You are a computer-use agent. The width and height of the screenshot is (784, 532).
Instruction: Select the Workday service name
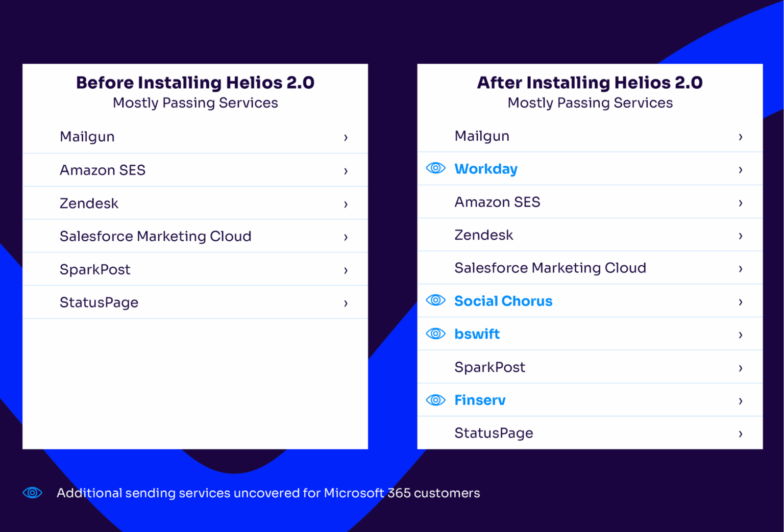pos(486,169)
